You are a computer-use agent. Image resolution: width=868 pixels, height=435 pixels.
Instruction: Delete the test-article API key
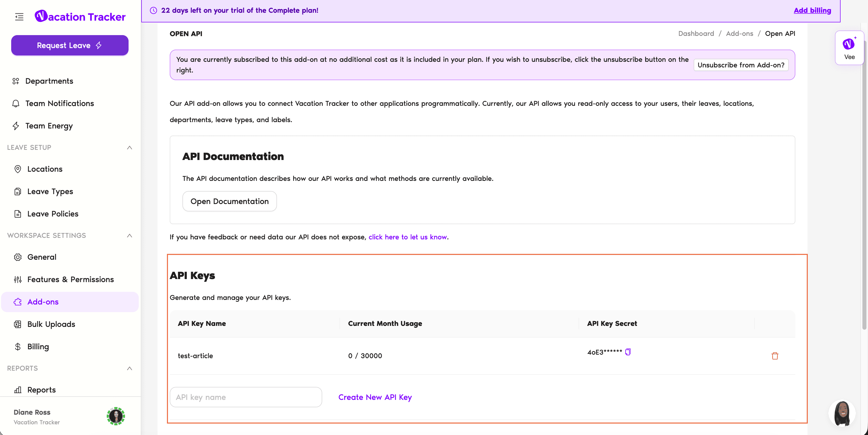pos(775,356)
